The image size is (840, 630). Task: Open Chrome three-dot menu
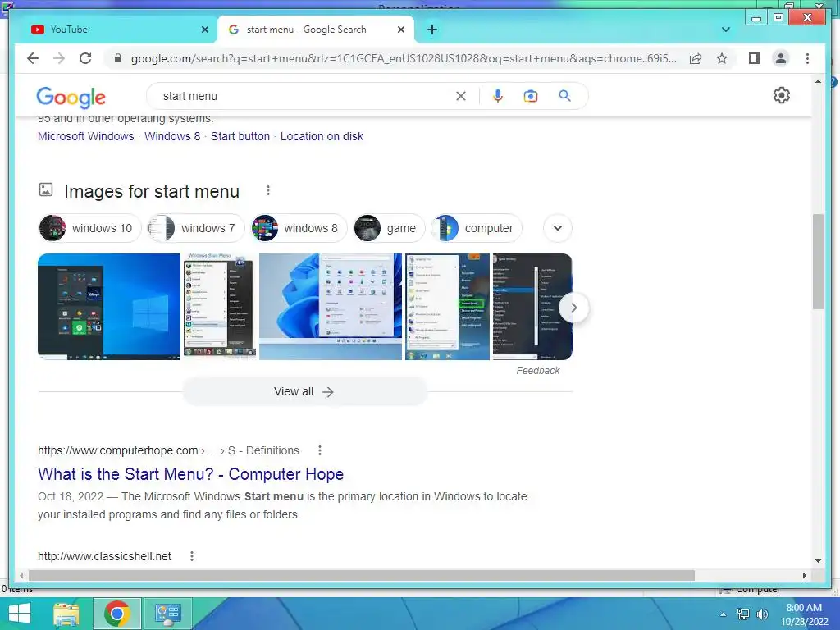click(807, 58)
